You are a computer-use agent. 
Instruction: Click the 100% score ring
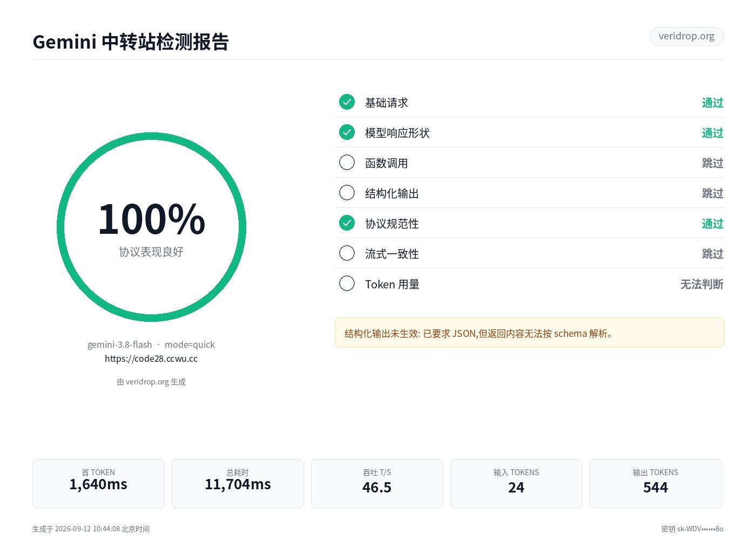point(151,227)
